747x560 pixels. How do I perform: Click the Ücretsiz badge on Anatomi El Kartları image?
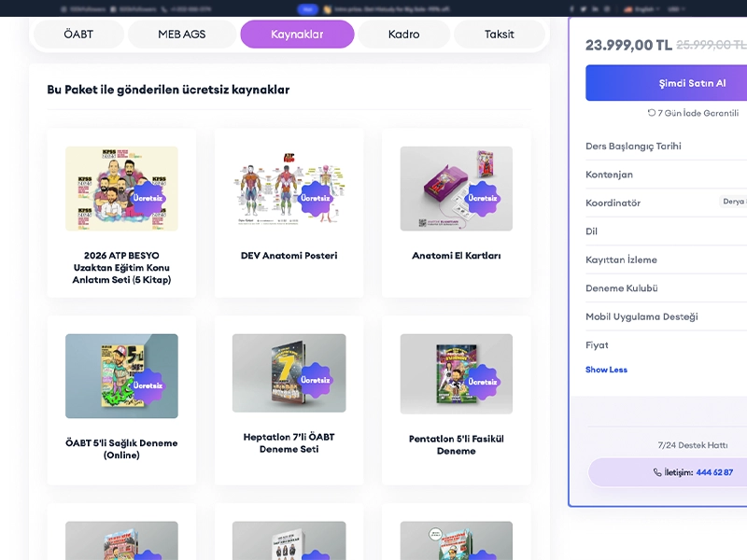tap(482, 198)
